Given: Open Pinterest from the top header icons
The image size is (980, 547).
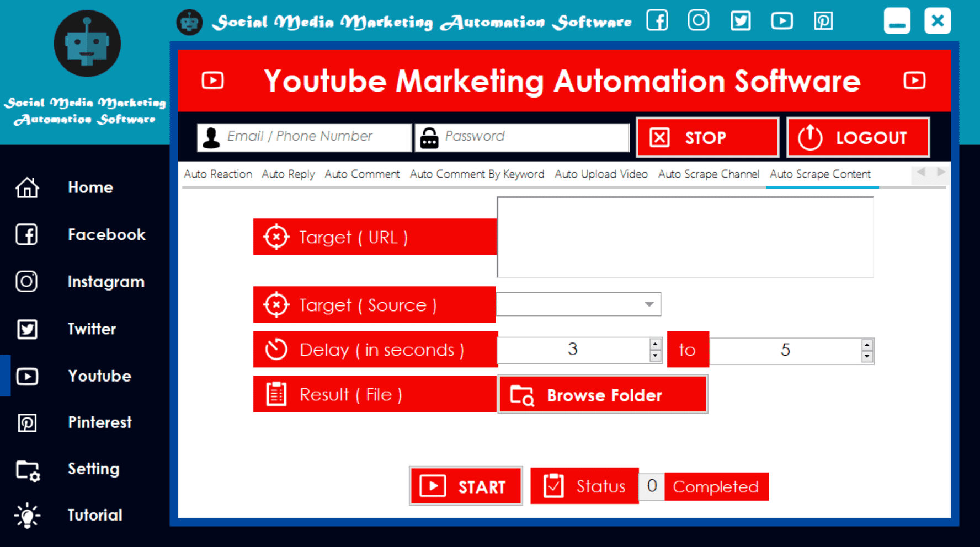Looking at the screenshot, I should tap(823, 21).
